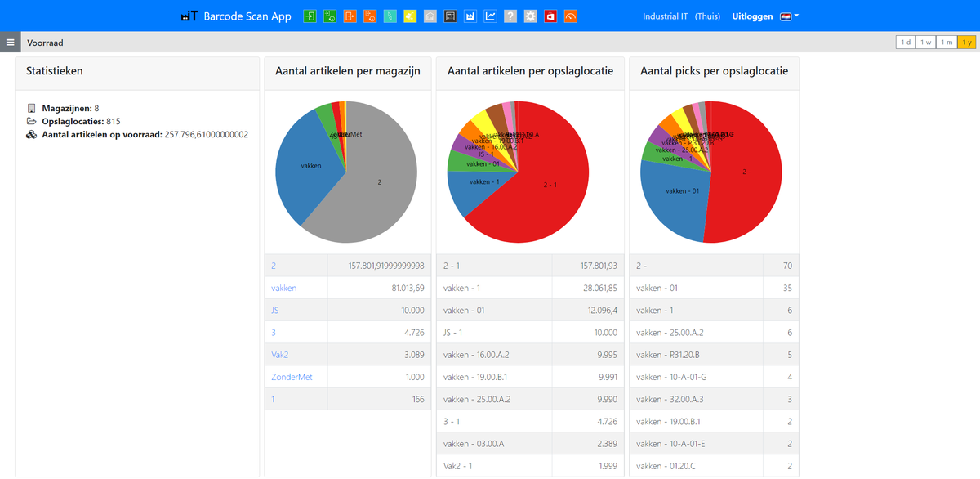Click the speedometer gauge icon in the toolbar
Image resolution: width=980 pixels, height=479 pixels.
coord(569,16)
